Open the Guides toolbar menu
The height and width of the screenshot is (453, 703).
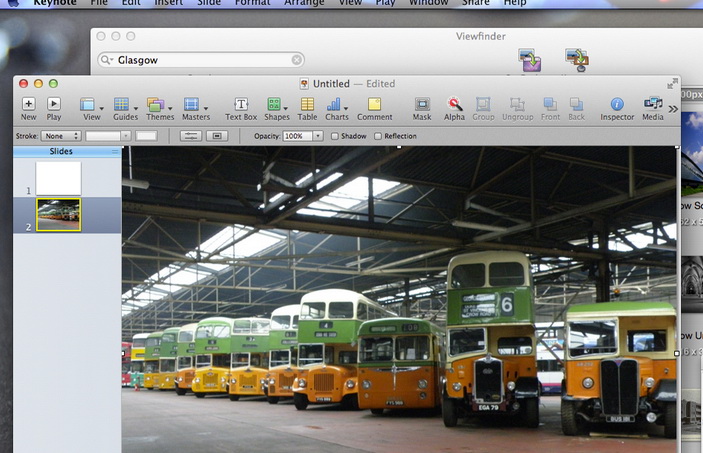coord(125,109)
